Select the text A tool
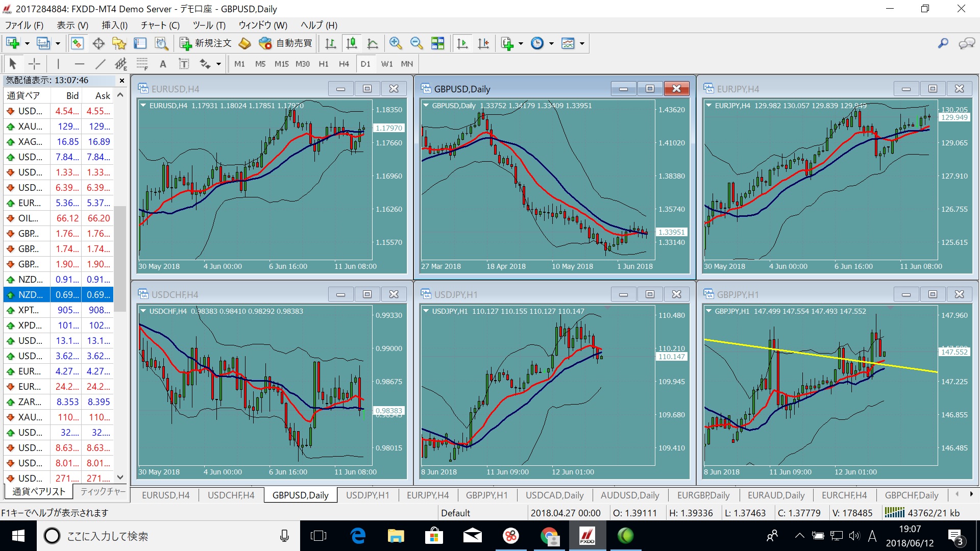Image resolution: width=980 pixels, height=551 pixels. tap(163, 64)
